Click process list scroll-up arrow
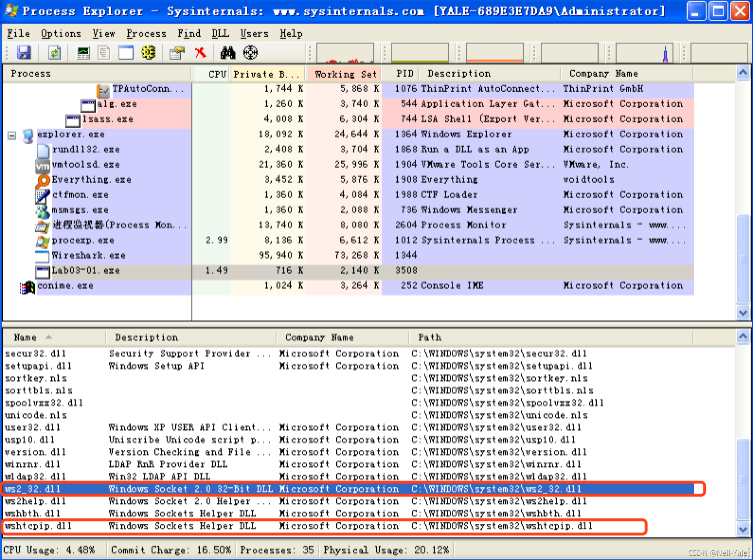This screenshot has height=560, width=753. pyautogui.click(x=743, y=73)
